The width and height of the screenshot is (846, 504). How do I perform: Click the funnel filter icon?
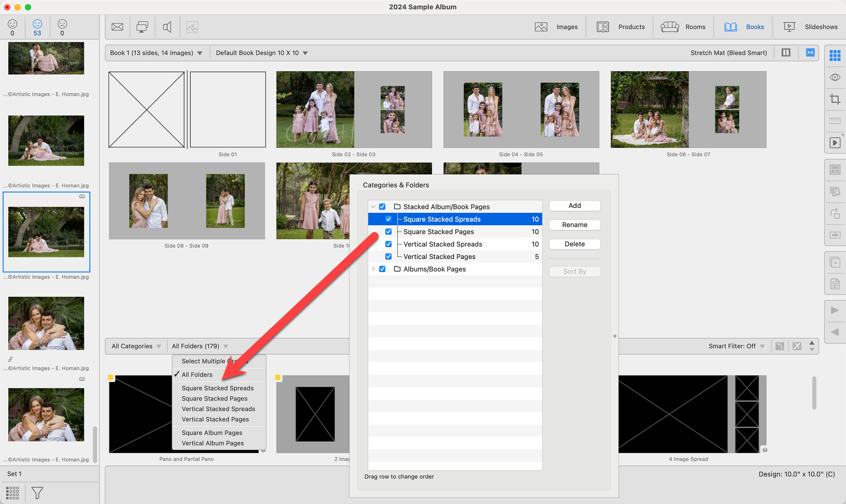coord(37,492)
